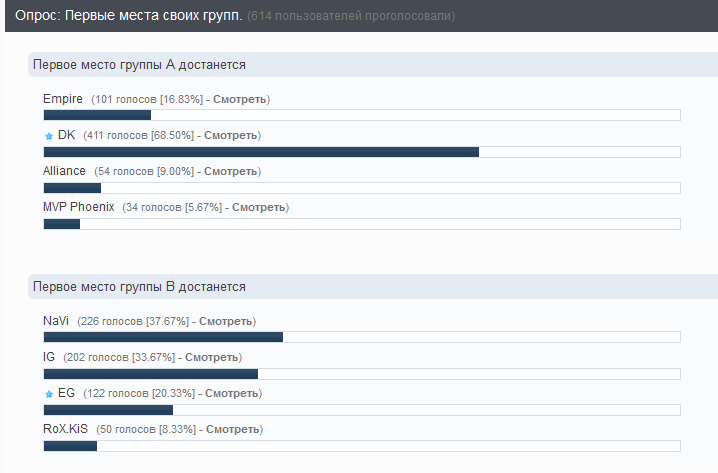Click Смотреть next to Alliance
This screenshot has height=473, width=718.
click(x=230, y=171)
